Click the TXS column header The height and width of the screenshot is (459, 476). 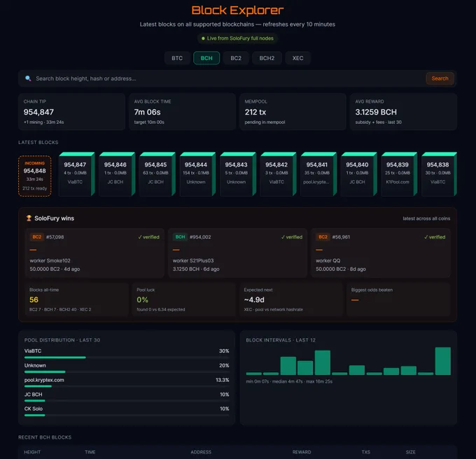[366, 452]
